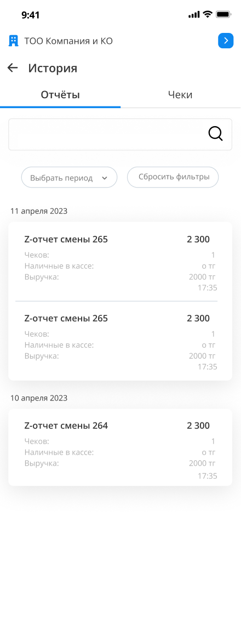
Task: Tap the blue company building icon
Action: [14, 41]
